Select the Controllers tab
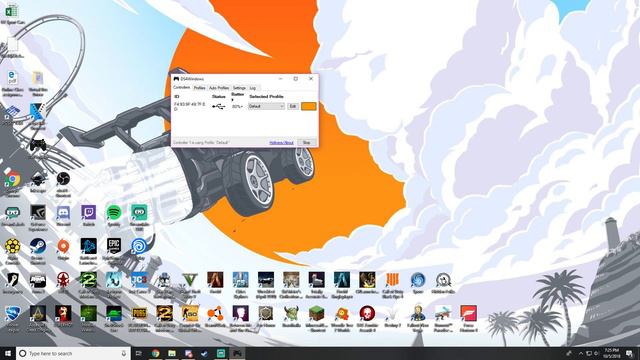This screenshot has height=360, width=640. point(182,87)
